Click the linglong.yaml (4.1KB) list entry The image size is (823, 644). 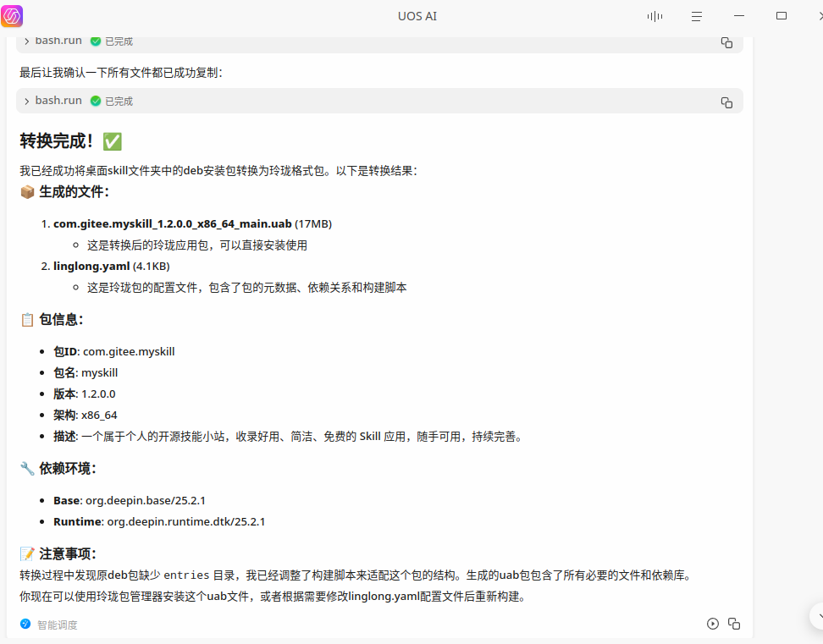pos(111,266)
